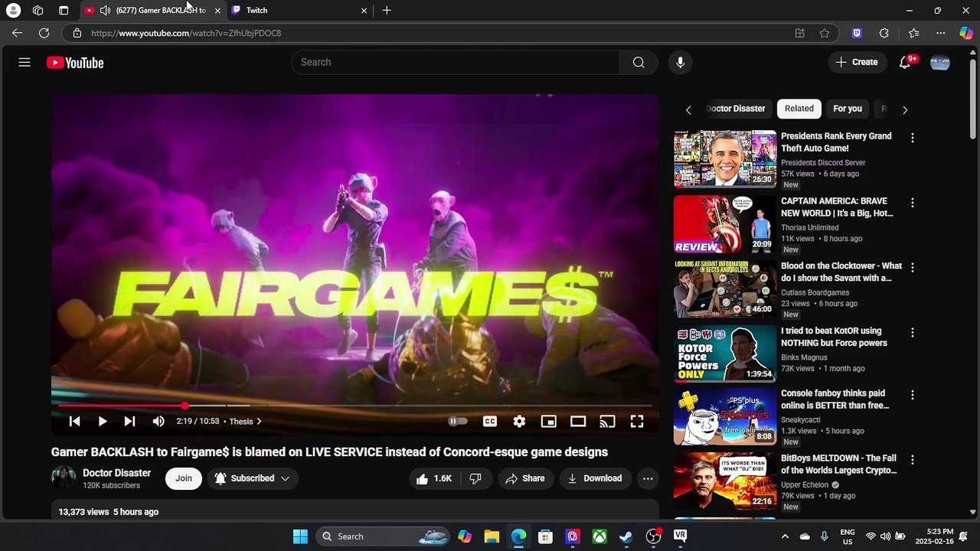980x551 pixels.
Task: Open options for Presidents Rank video
Action: 912,138
